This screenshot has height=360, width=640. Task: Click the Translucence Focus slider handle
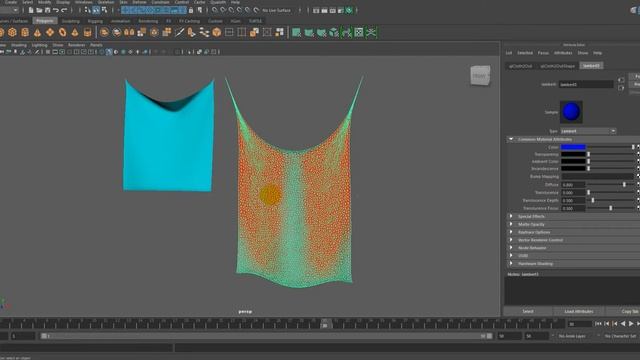click(x=611, y=208)
